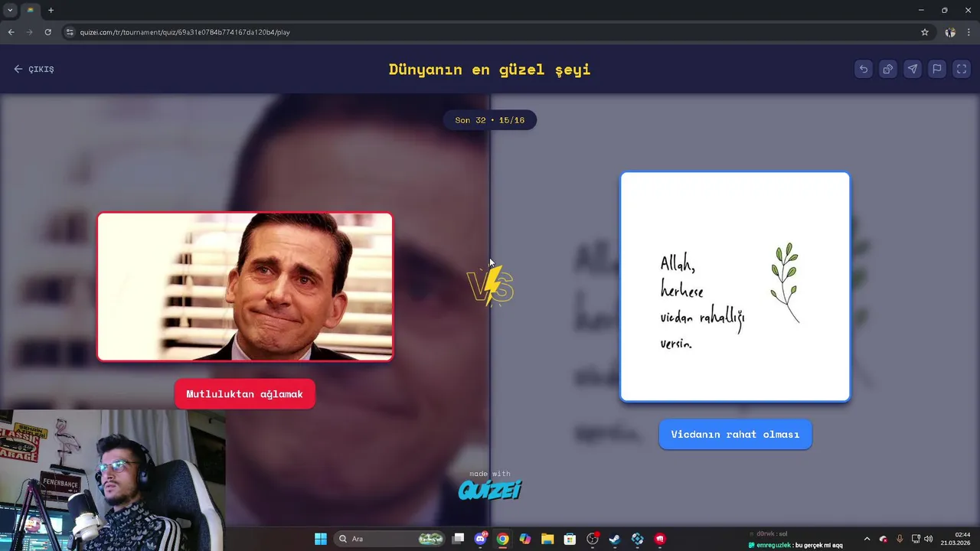Open Microsoft Store from the taskbar

(x=570, y=539)
